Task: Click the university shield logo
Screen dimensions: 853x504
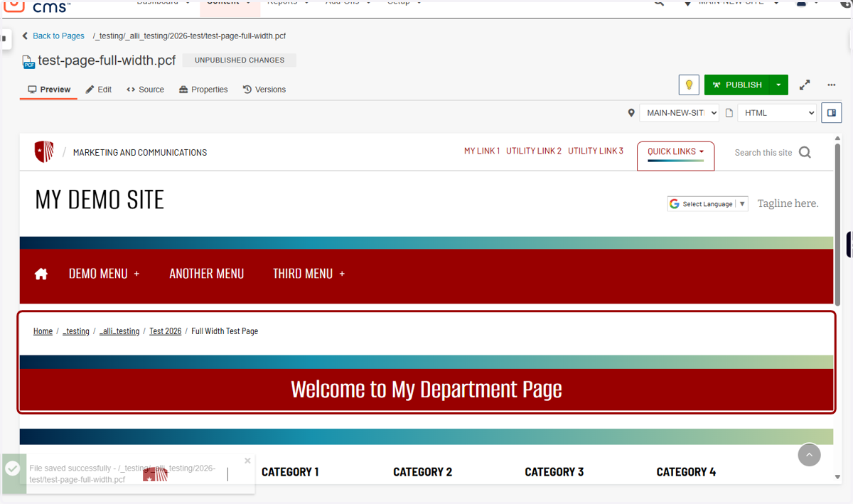Action: 44,151
